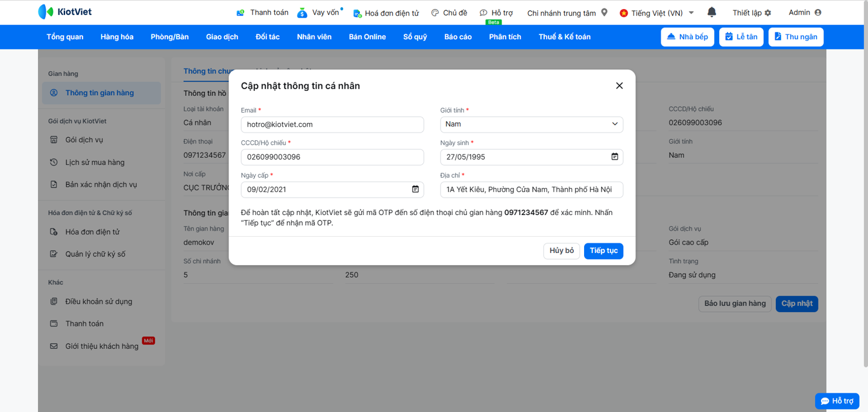Viewport: 868px width, 412px height.
Task: Open the Giao dịch menu
Action: [222, 37]
